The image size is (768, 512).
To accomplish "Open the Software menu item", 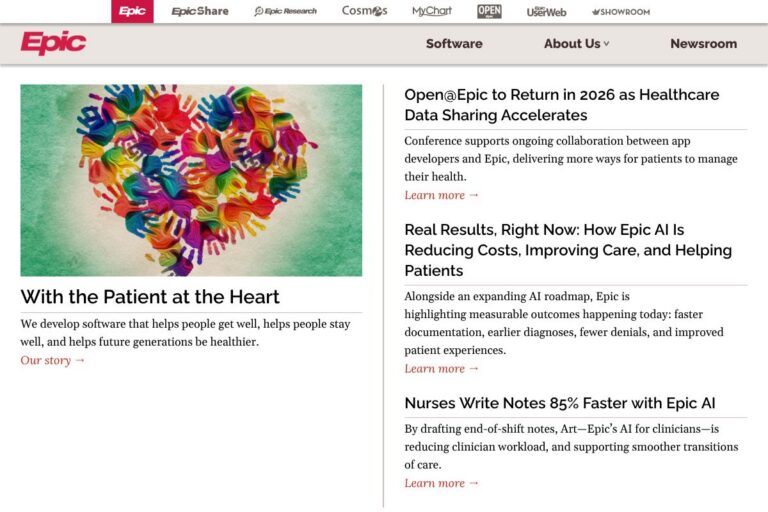I will (x=454, y=44).
